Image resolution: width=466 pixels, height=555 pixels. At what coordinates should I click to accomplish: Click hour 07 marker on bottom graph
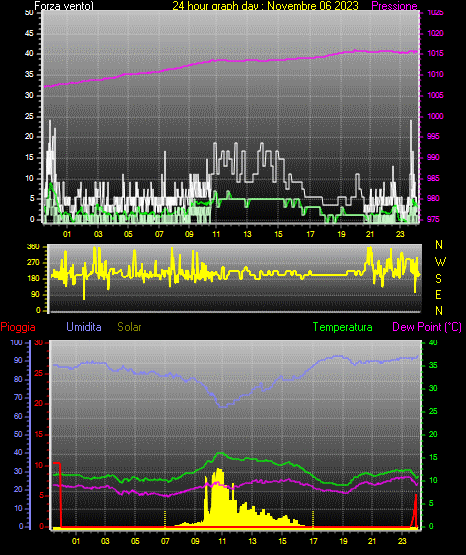(165, 541)
